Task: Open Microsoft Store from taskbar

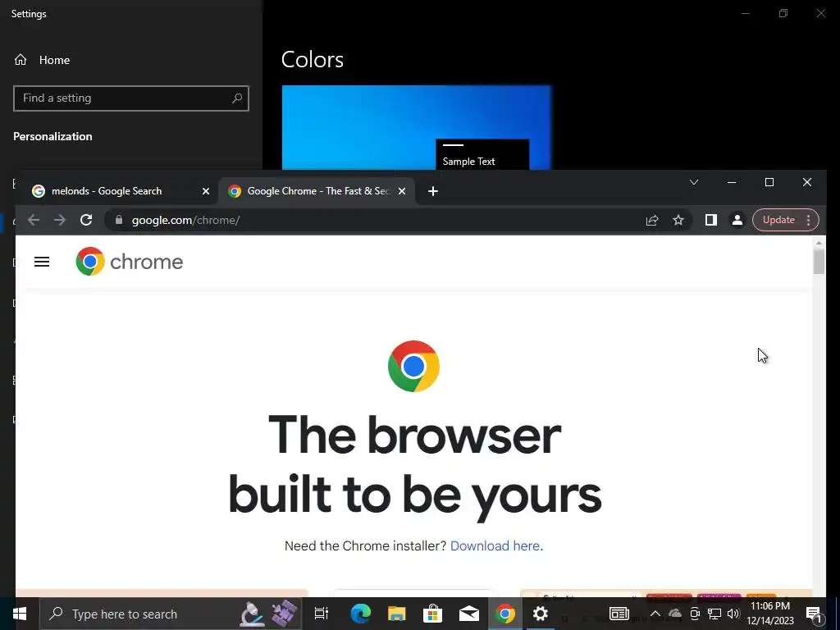Action: pos(432,614)
